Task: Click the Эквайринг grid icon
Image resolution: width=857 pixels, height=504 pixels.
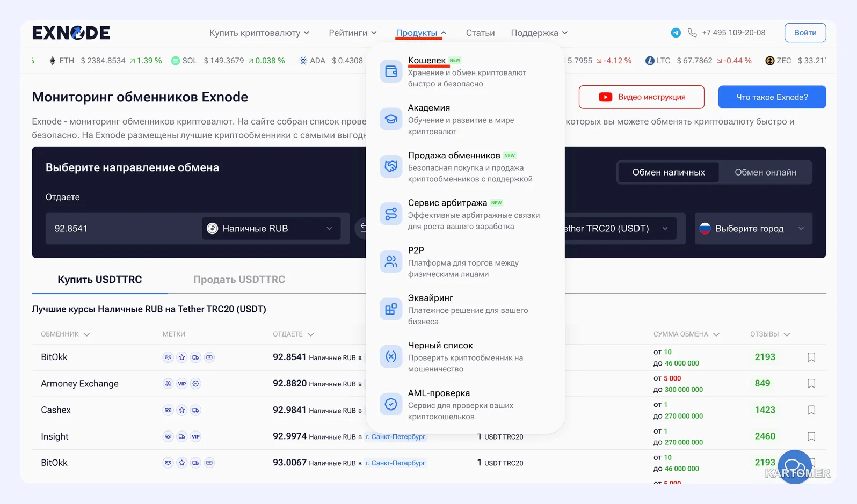Action: pyautogui.click(x=391, y=309)
